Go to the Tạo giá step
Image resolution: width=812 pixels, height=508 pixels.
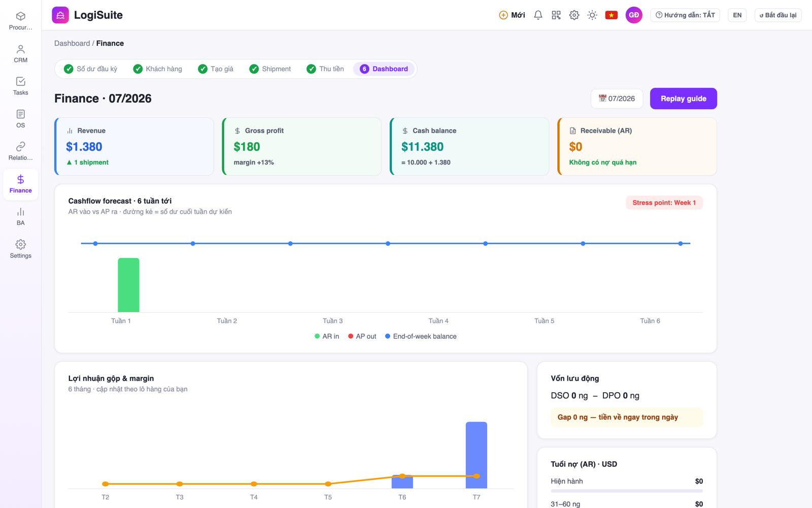coord(216,69)
